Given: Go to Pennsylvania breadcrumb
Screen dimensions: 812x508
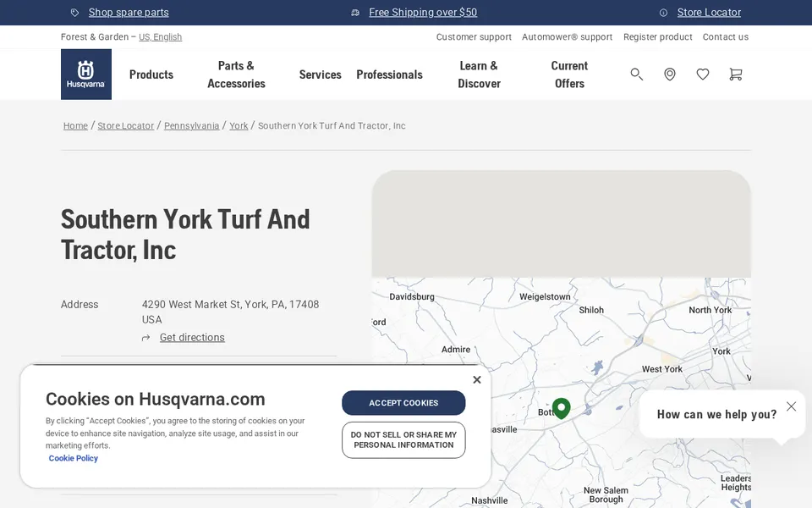Looking at the screenshot, I should click(192, 125).
